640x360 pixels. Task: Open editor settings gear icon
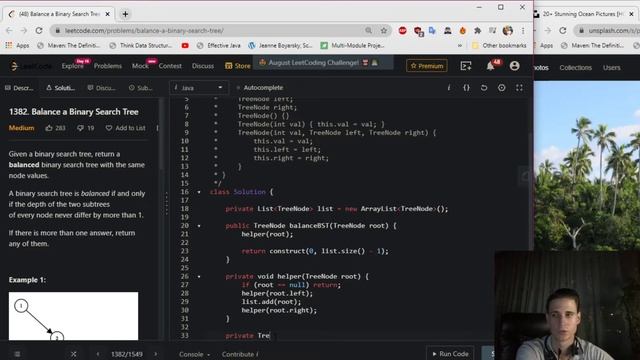[x=502, y=88]
